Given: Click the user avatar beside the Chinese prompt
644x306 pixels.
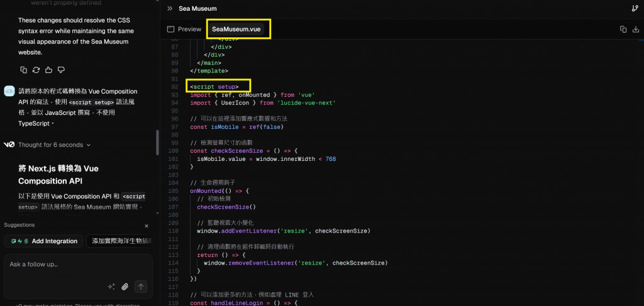Looking at the screenshot, I should (9, 91).
